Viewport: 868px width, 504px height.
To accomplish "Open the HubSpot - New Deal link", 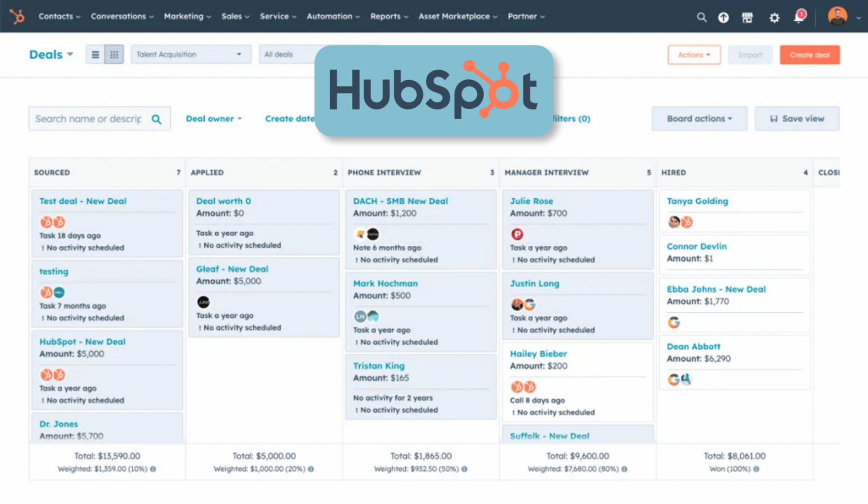I will click(82, 342).
